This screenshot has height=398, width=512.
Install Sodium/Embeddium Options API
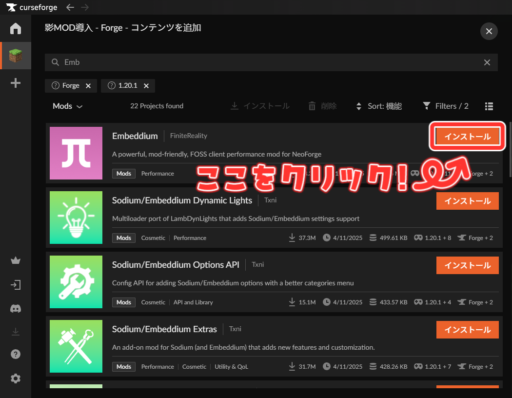[467, 265]
